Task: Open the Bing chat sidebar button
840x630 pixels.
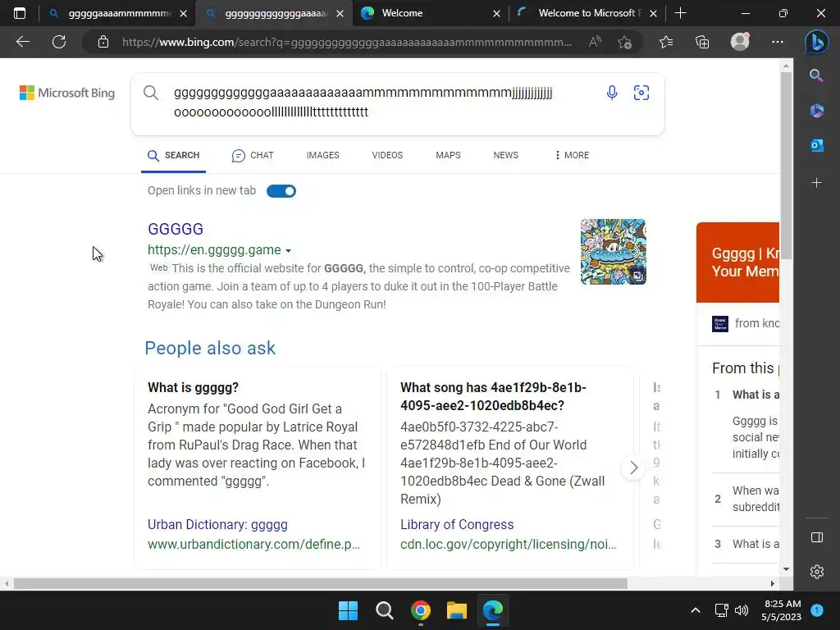Action: tap(816, 42)
